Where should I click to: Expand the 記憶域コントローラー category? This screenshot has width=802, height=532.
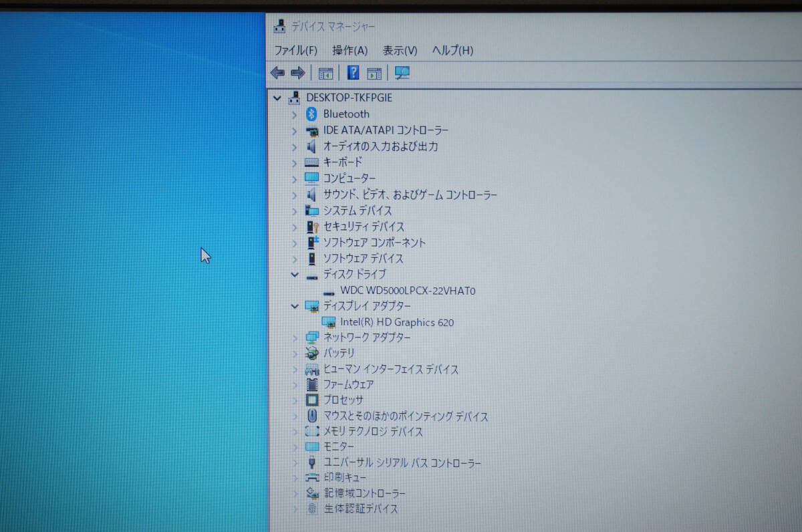point(294,493)
